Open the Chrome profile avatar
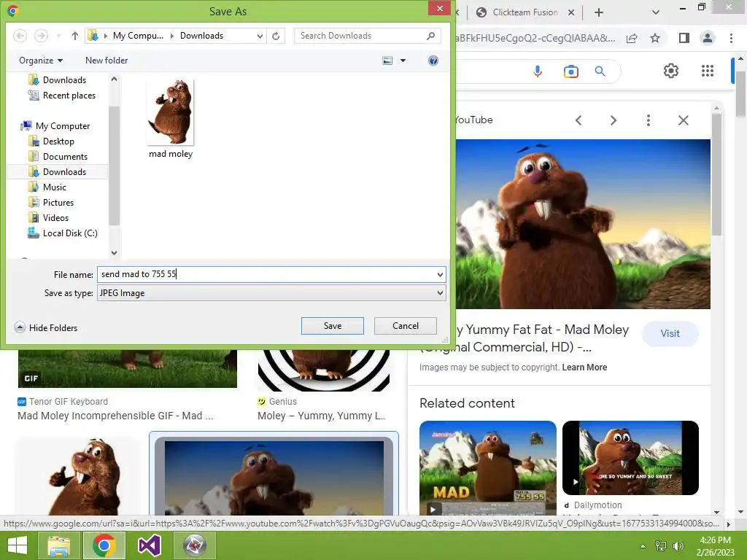Viewport: 747px width, 560px height. (x=708, y=38)
